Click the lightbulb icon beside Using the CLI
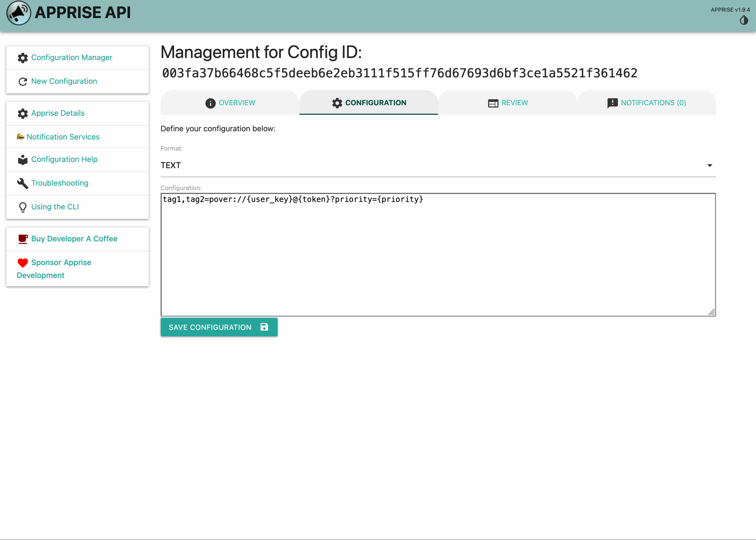 point(23,207)
